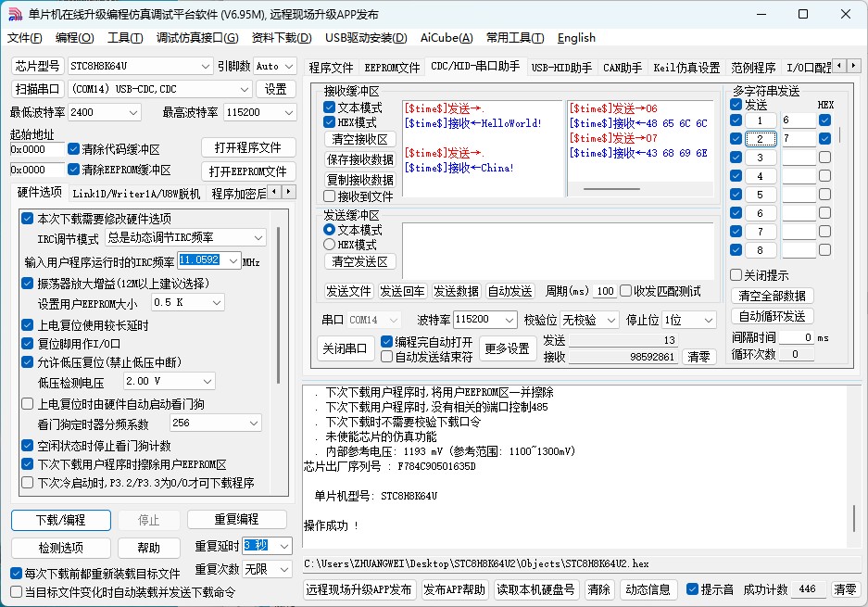The width and height of the screenshot is (868, 607).
Task: Toggle 清除EEPROM缓冲区 checkbox
Action: click(x=73, y=169)
